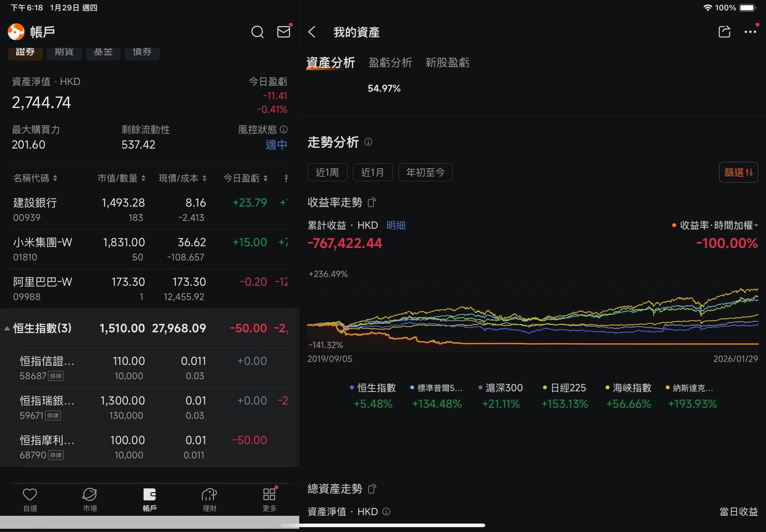Open 市場 planet icon in bottom bar
The image size is (766, 532).
pyautogui.click(x=90, y=499)
